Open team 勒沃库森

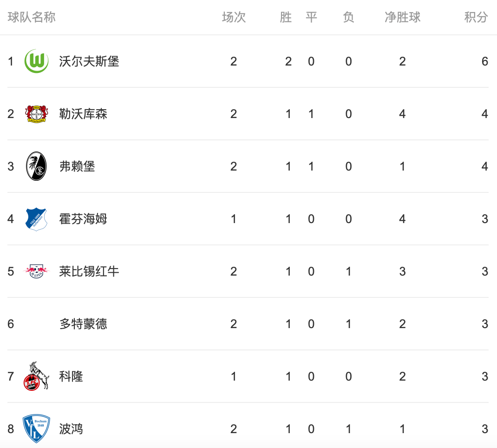(x=83, y=114)
